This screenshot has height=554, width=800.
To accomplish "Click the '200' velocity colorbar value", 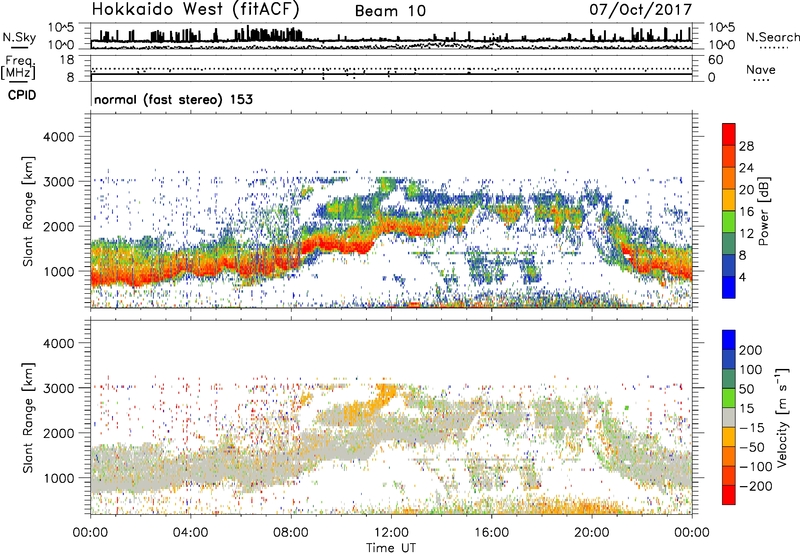I will coord(750,350).
